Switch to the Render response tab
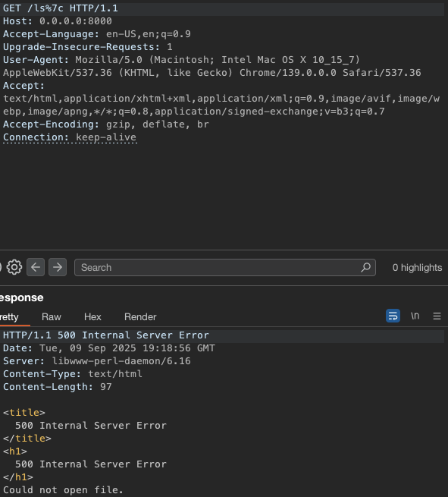The height and width of the screenshot is (497, 448). click(140, 316)
